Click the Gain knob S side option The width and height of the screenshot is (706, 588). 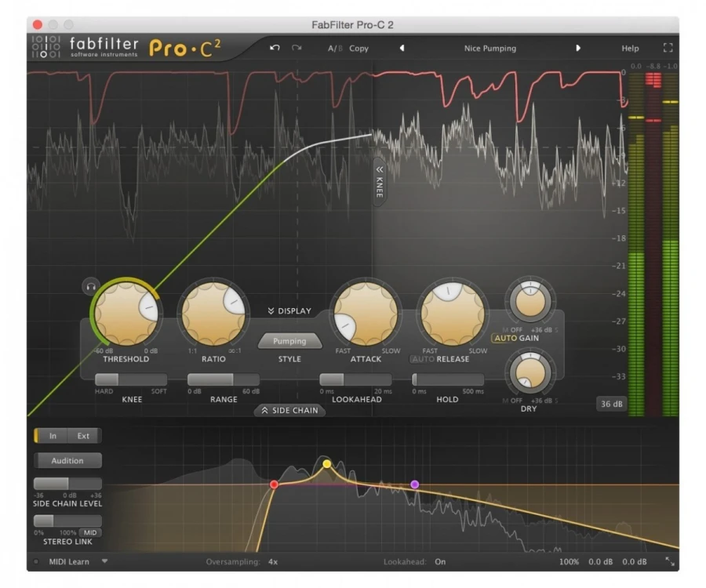556,330
